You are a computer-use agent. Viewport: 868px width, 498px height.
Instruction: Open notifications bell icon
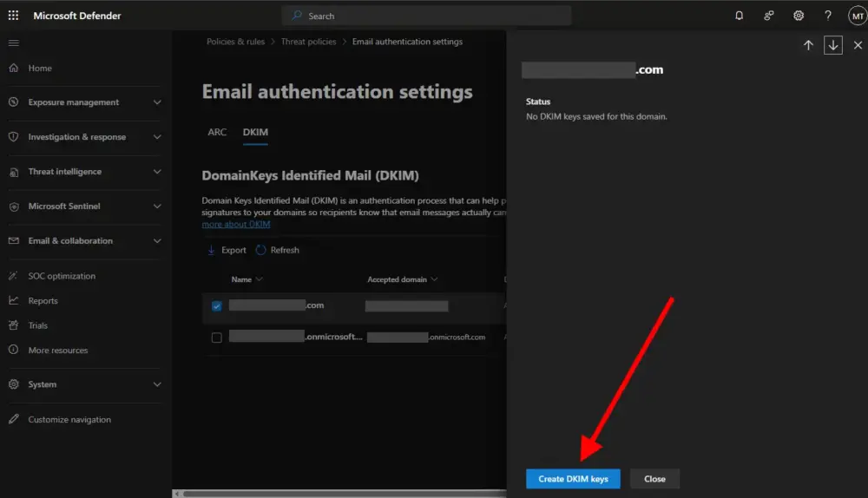[739, 16]
